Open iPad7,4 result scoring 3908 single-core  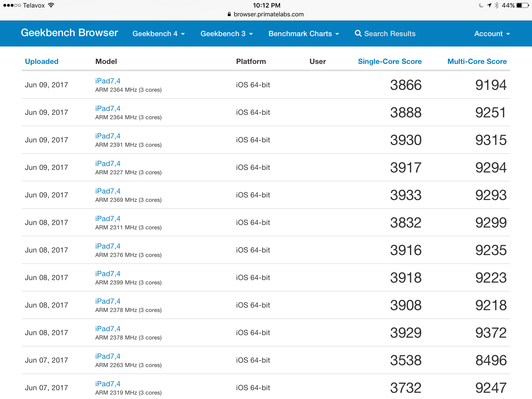(x=108, y=301)
